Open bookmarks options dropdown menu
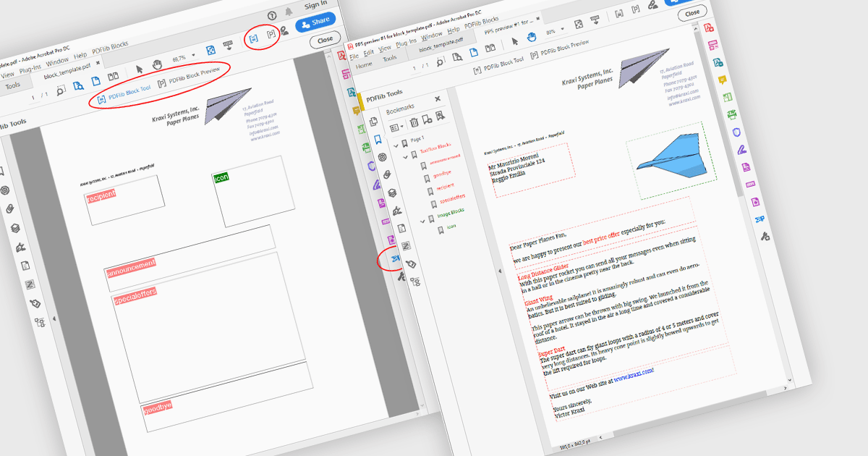This screenshot has width=868, height=456. (398, 127)
